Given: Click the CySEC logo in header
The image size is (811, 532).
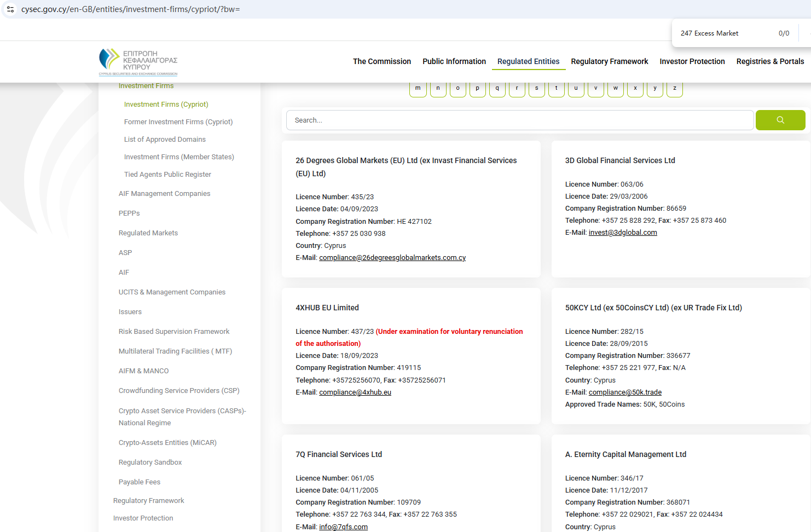Looking at the screenshot, I should (x=138, y=62).
